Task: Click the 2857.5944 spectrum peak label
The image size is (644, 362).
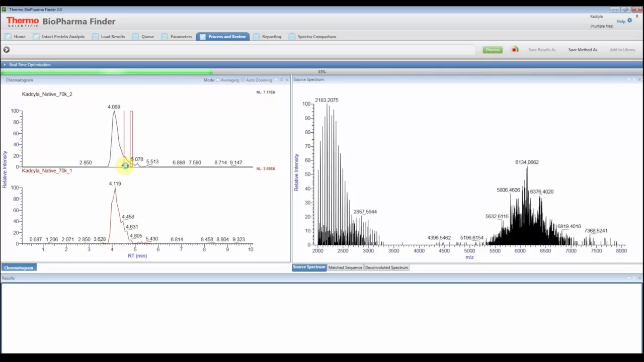Action: tap(365, 212)
